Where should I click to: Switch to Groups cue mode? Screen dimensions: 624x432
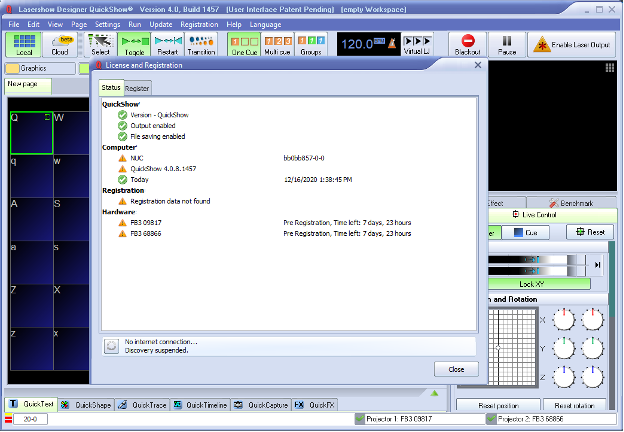[311, 45]
